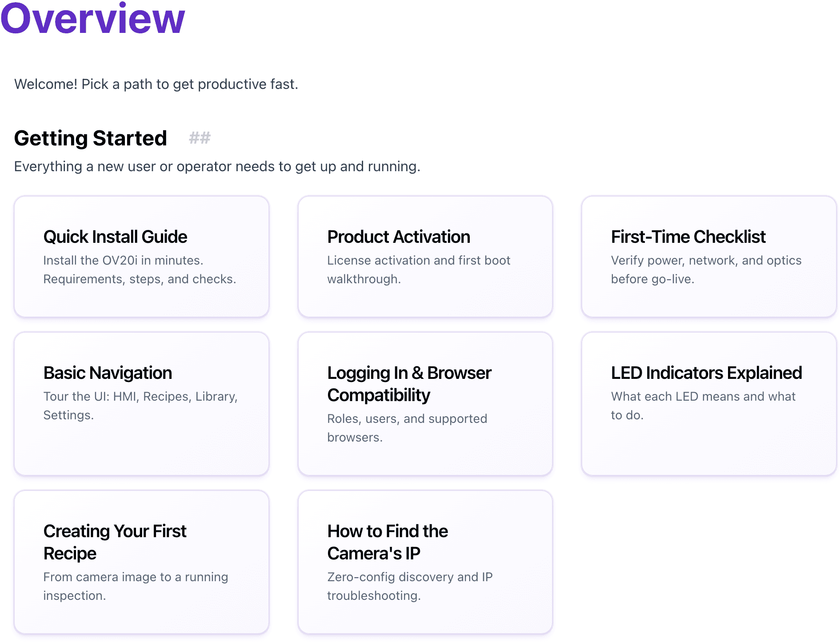Open the Logging In & Browser Compatibility card
840x643 pixels.
click(x=425, y=402)
